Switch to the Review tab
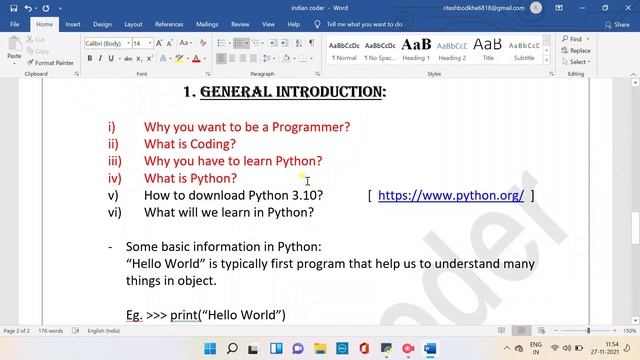Screen dimensions: 640x360 pyautogui.click(x=240, y=24)
